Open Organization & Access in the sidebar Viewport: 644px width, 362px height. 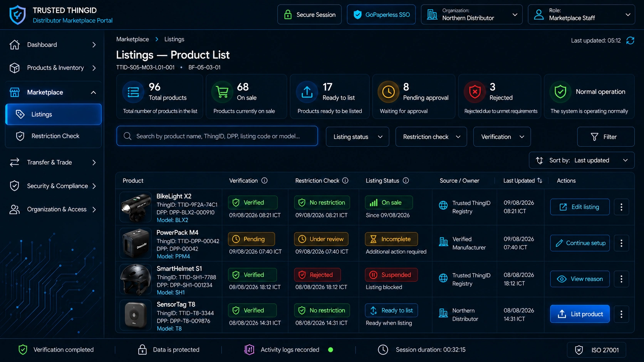(x=54, y=210)
